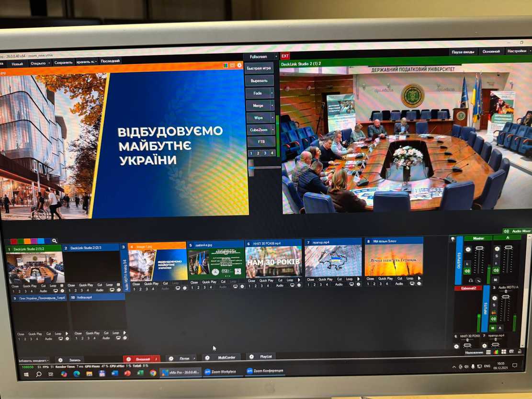Toggle Loop on Мій фільм 5.mov input
This screenshot has width=532, height=399.
[408, 279]
